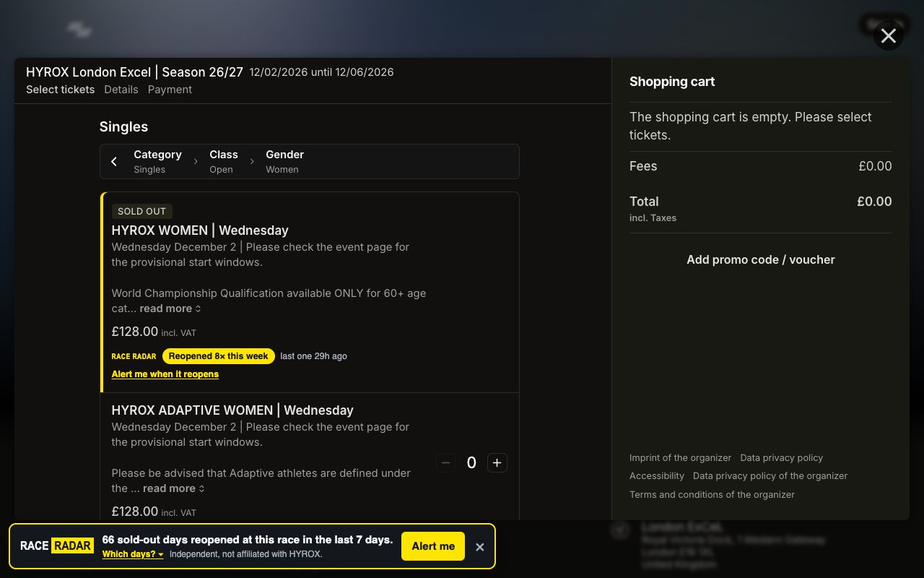Expand the 'Which days?' dropdown
Viewport: 924px width, 578px height.
coord(133,554)
